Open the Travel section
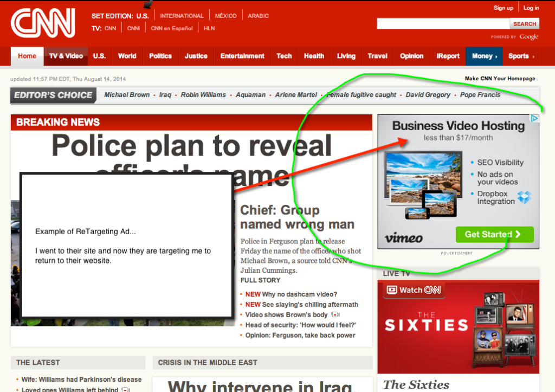555x392 pixels. 377,56
